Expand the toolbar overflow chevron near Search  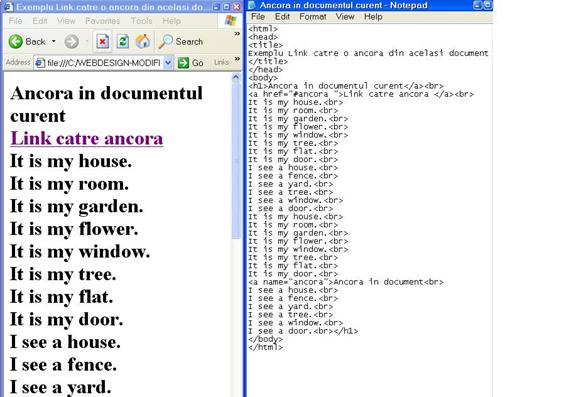pos(237,34)
